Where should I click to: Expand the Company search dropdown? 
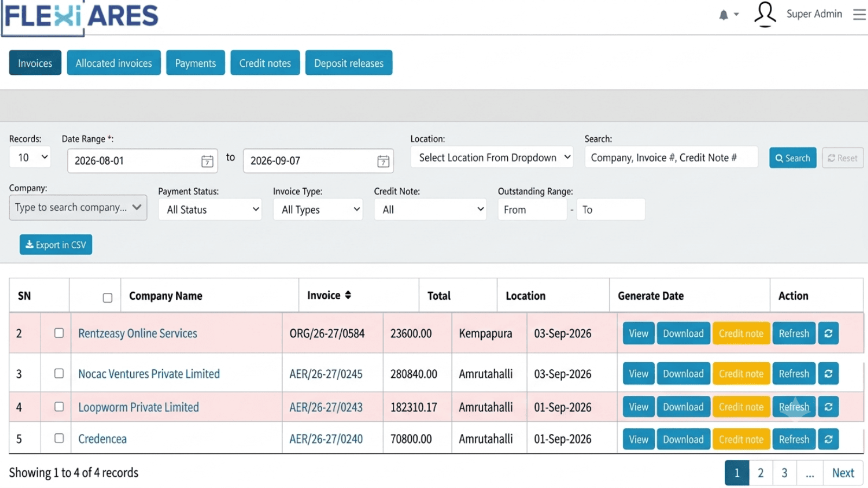click(x=78, y=208)
